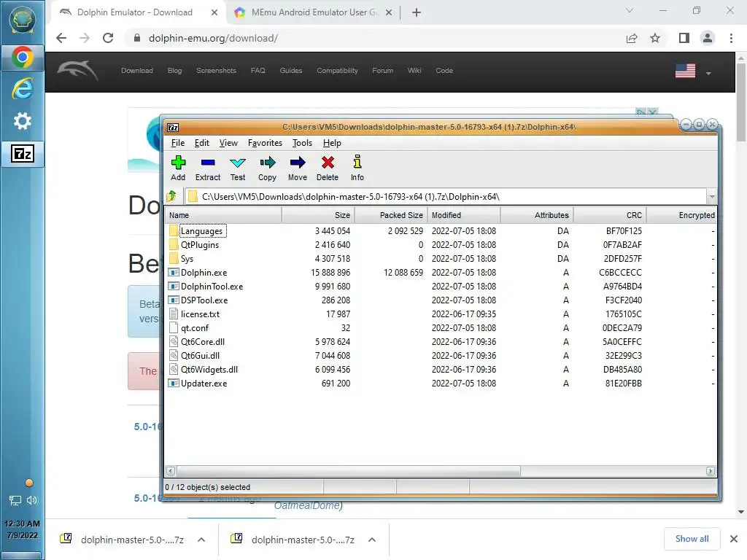Viewport: 747px width, 560px height.
Task: Open the Tools menu
Action: pos(302,143)
